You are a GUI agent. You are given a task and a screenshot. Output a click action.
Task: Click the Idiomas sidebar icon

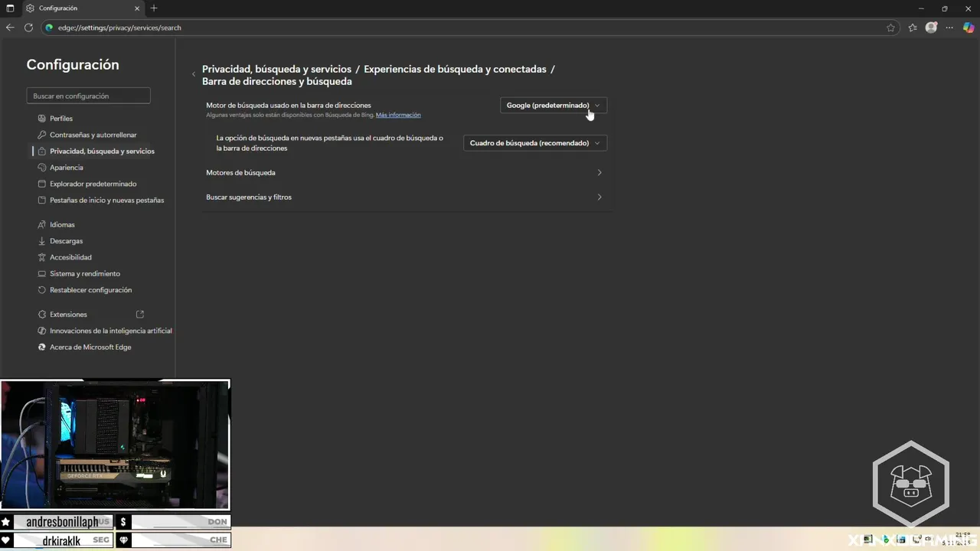point(42,225)
